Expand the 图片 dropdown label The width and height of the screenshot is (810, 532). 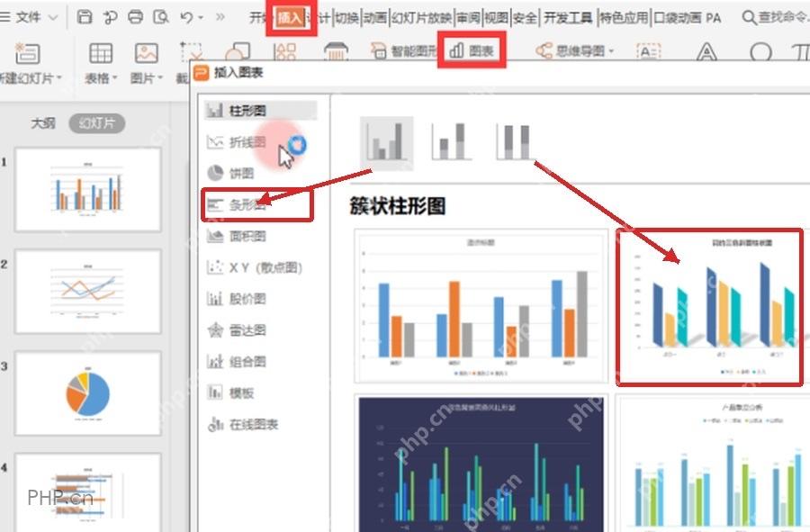146,78
